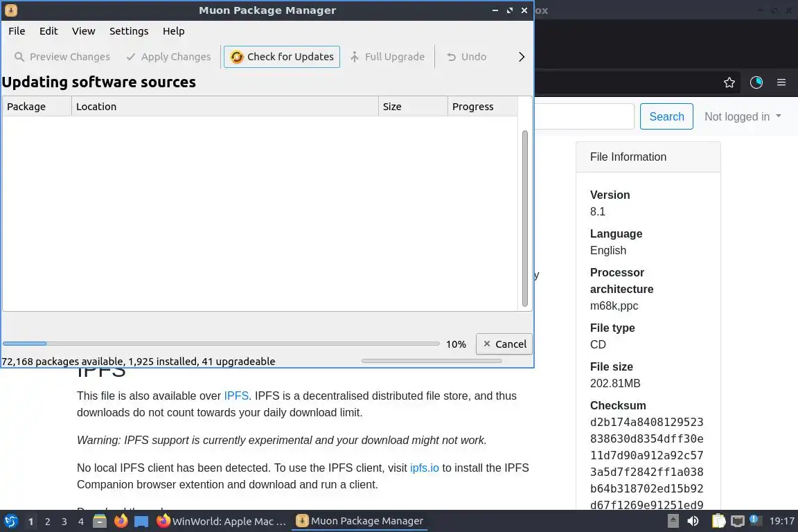Open the File menu in Muon

coord(17,31)
